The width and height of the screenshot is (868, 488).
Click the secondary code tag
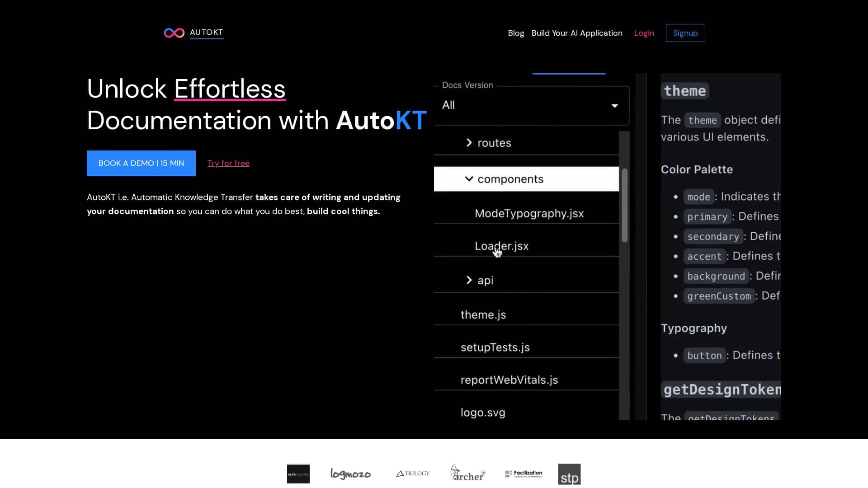pyautogui.click(x=713, y=237)
